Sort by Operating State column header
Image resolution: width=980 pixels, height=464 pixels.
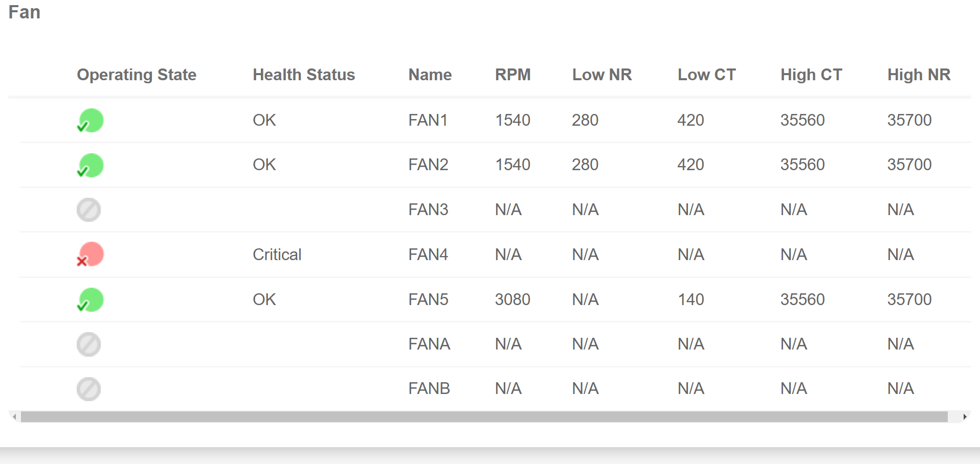(x=137, y=75)
